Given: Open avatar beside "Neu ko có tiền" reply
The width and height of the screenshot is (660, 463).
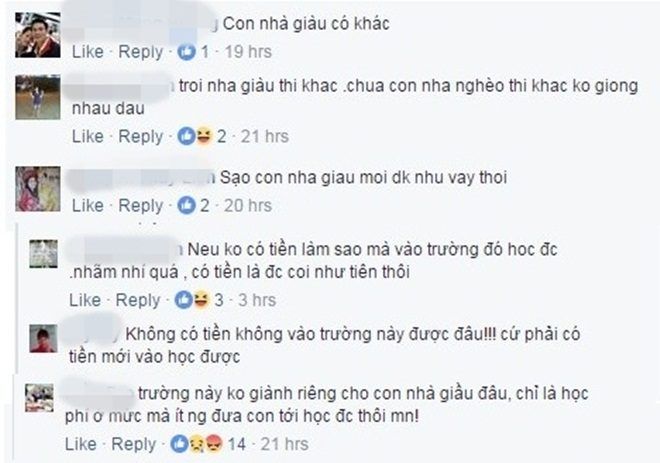Looking at the screenshot, I should click(x=42, y=253).
